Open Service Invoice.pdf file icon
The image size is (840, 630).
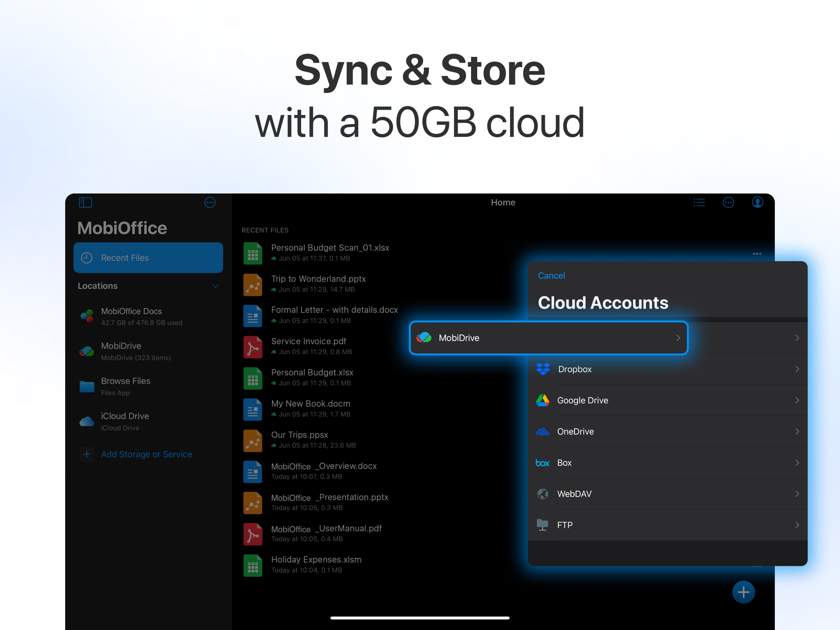253,347
